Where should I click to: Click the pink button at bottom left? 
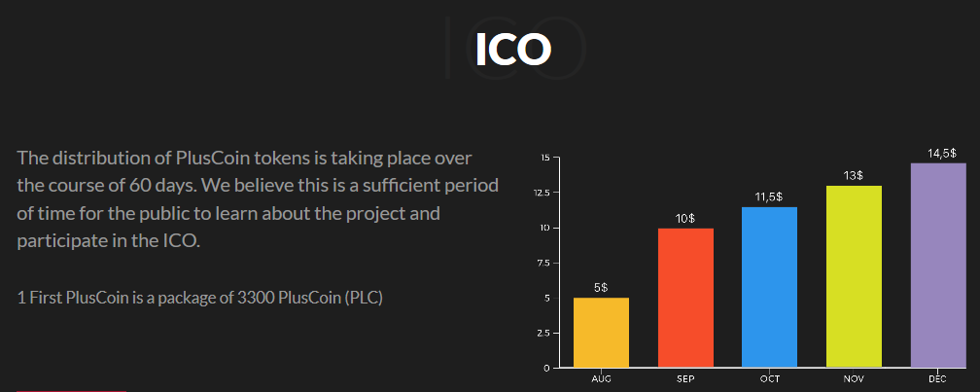point(71,390)
